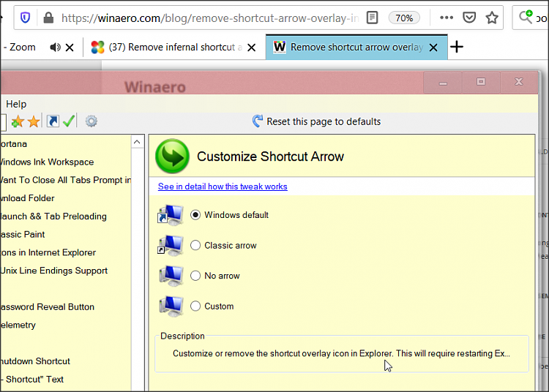Select the Classic arrow radio option

pyautogui.click(x=195, y=245)
